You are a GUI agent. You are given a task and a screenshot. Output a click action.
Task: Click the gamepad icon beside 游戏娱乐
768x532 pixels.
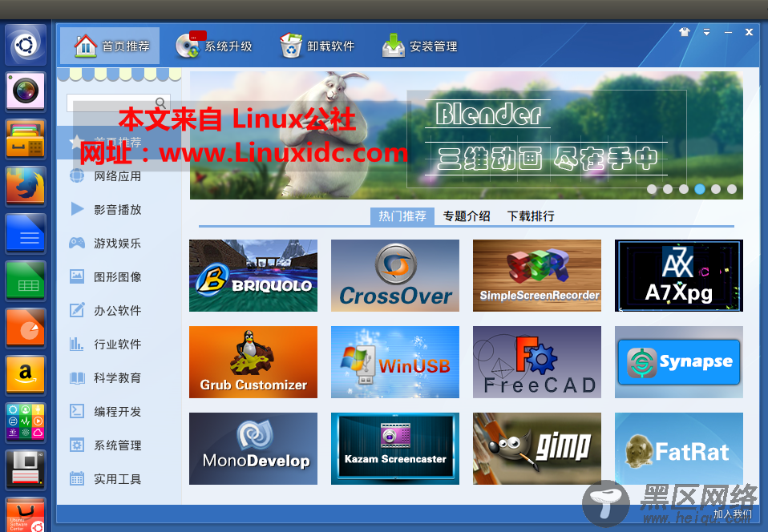click(77, 242)
